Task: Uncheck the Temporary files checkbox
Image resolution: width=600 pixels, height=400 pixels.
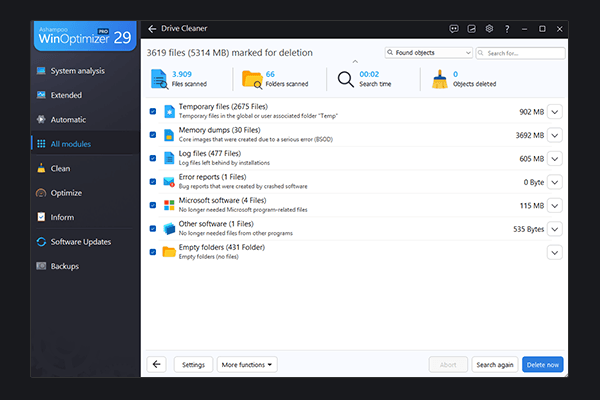Action: pyautogui.click(x=153, y=111)
